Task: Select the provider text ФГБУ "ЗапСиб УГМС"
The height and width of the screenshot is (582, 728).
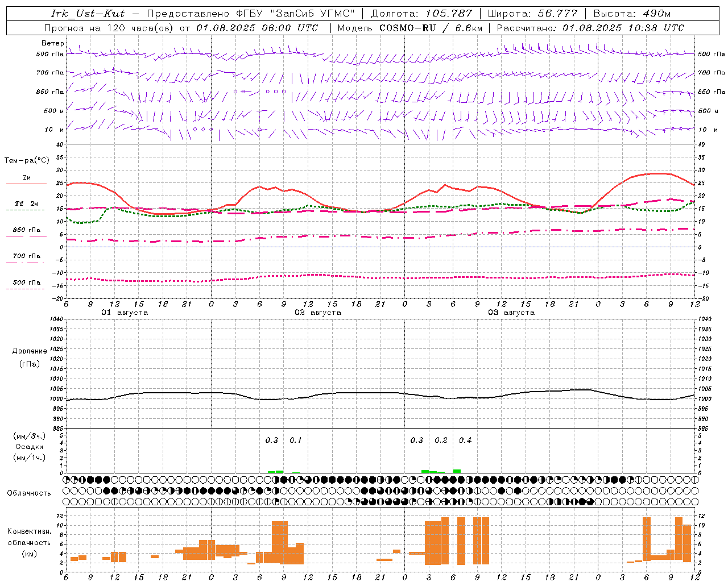Action: (295, 14)
